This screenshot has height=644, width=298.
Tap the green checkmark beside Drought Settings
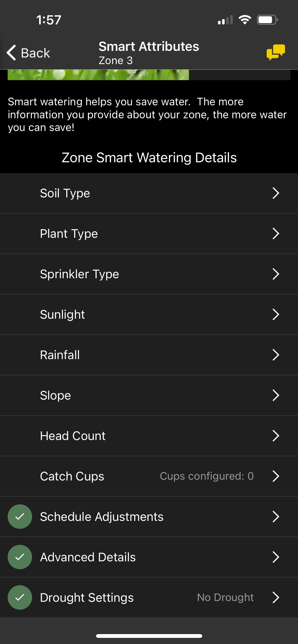click(20, 597)
